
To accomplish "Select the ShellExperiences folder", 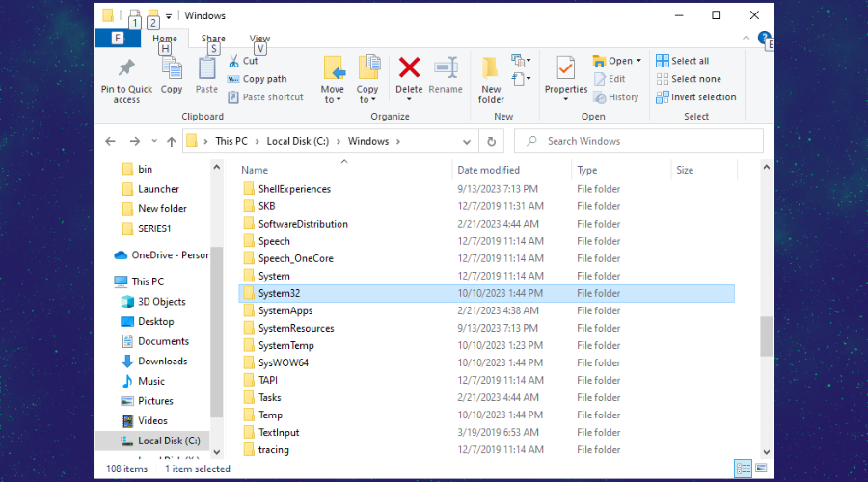I will click(487, 189).
